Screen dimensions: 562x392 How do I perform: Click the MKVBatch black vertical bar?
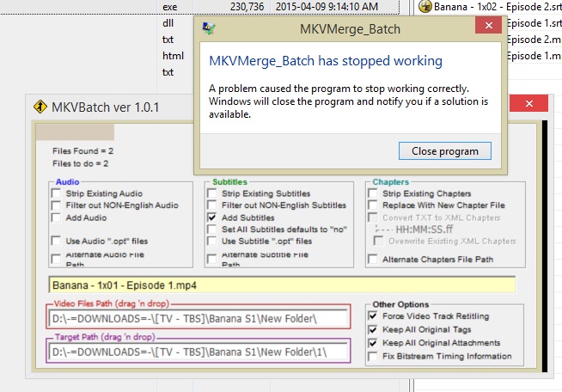(545, 246)
